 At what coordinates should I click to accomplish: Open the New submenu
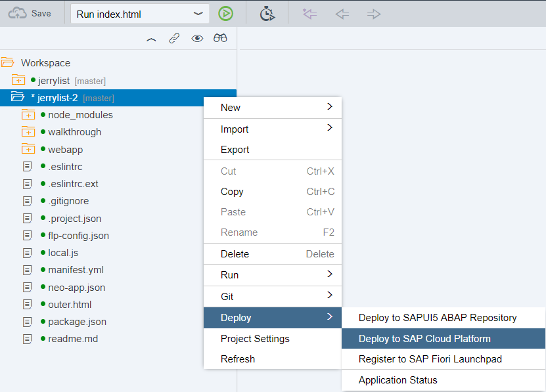point(272,108)
